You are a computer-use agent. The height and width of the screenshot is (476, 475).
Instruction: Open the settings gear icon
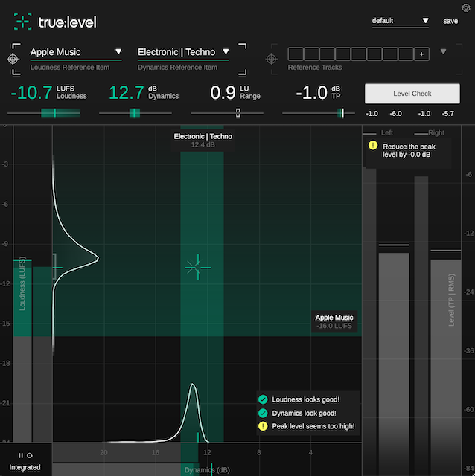pos(465,7)
